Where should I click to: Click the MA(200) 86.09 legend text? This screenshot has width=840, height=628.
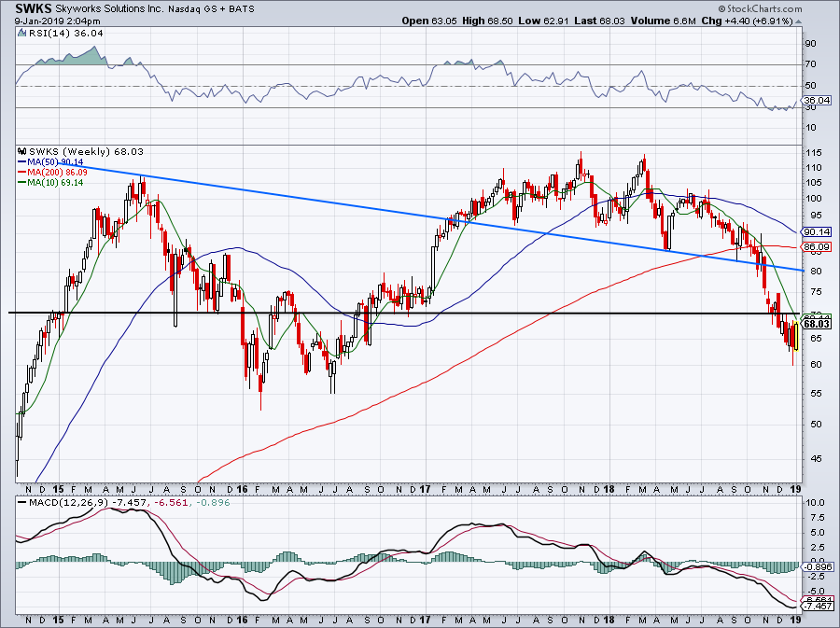click(58, 173)
